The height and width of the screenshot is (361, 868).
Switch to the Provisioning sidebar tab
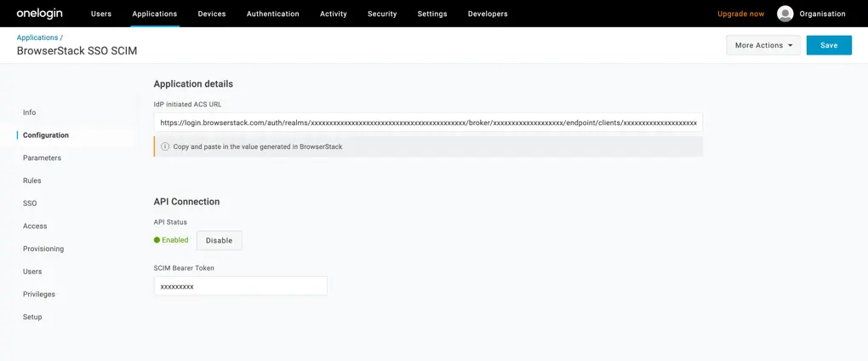pos(43,249)
